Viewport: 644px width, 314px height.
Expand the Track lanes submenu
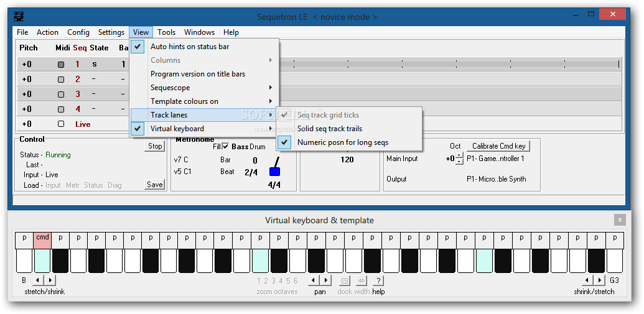coord(204,115)
